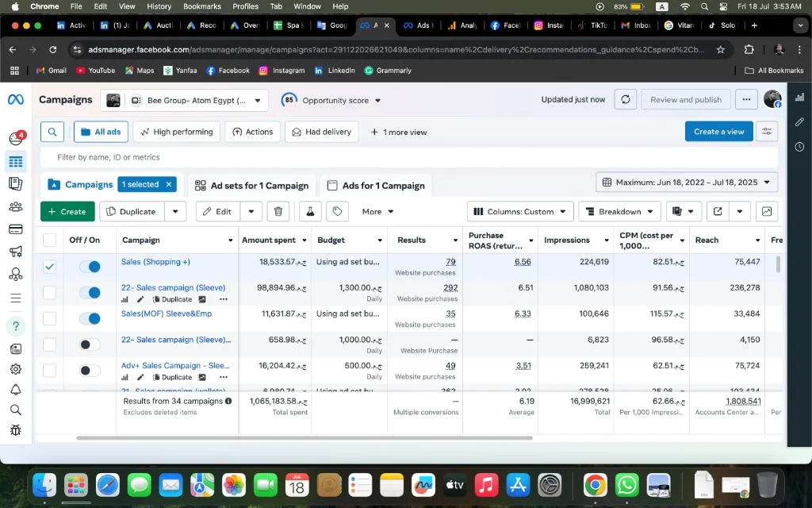Image resolution: width=812 pixels, height=508 pixels.
Task: Turn off Sales (Shopping +) campaign toggle
Action: coord(90,267)
